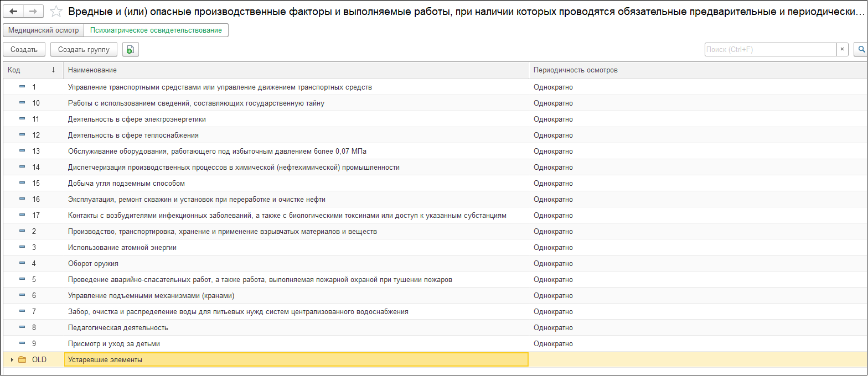
Task: Click the row icon for code 15
Action: point(22,183)
